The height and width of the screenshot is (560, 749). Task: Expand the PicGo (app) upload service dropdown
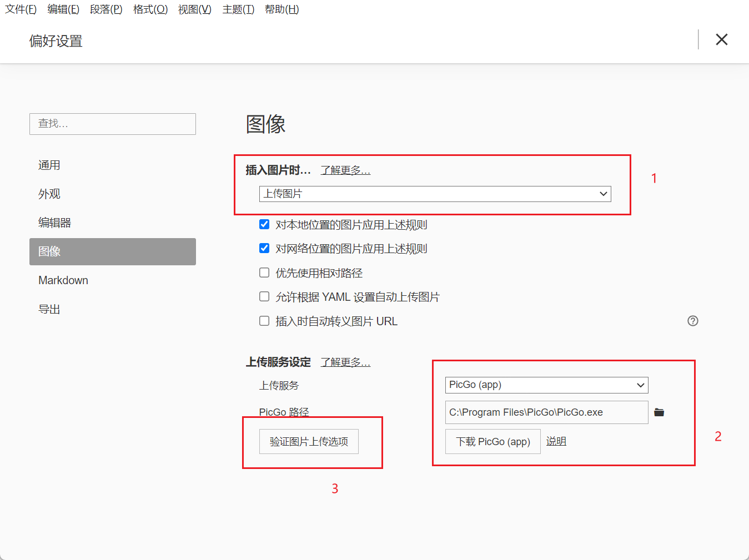tap(546, 385)
